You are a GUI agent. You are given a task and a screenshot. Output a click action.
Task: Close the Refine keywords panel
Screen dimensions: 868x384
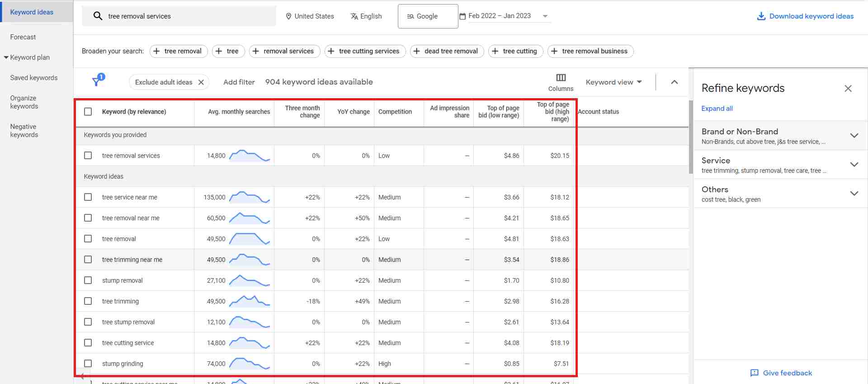click(848, 89)
